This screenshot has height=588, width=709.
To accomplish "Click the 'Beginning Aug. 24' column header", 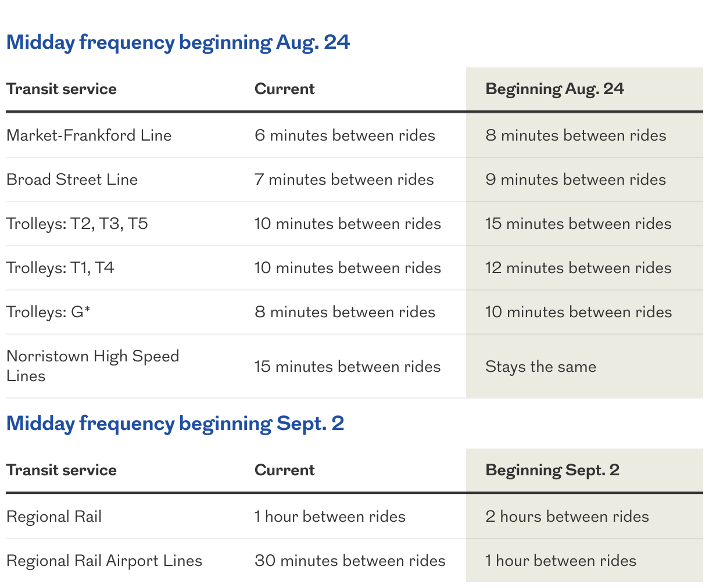I will pyautogui.click(x=554, y=89).
